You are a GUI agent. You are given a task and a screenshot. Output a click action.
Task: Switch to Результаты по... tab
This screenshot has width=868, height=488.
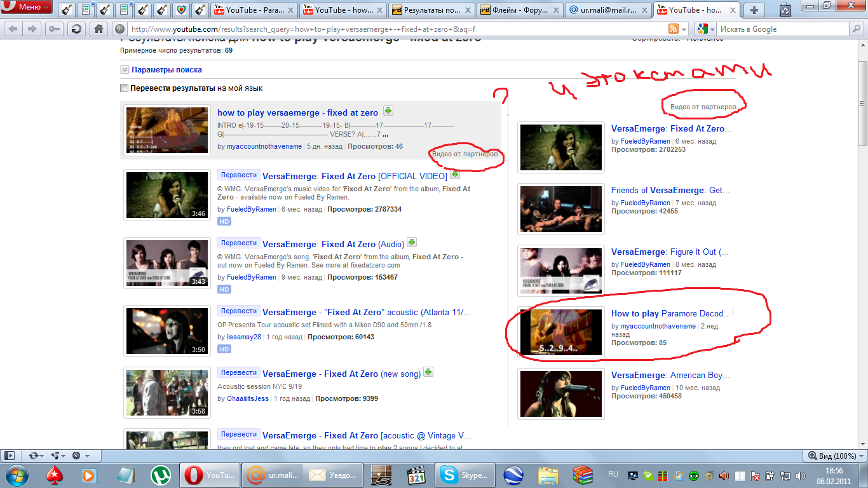pos(431,10)
